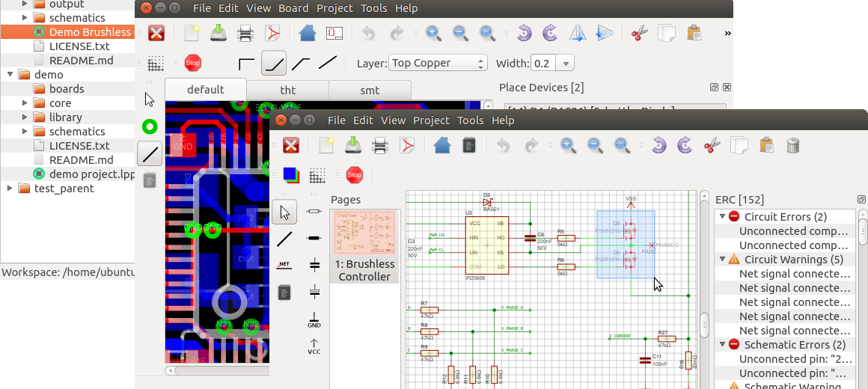Open the schematic editor from board toolbar

334,33
